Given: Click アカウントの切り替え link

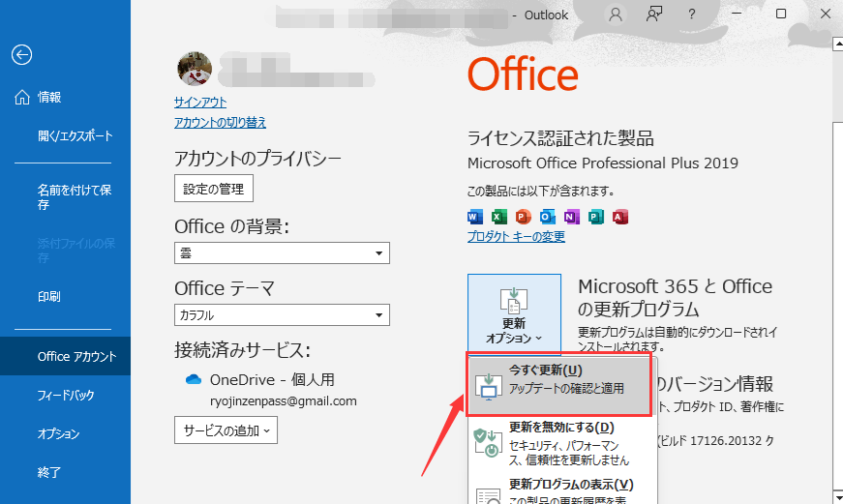Looking at the screenshot, I should tap(220, 123).
